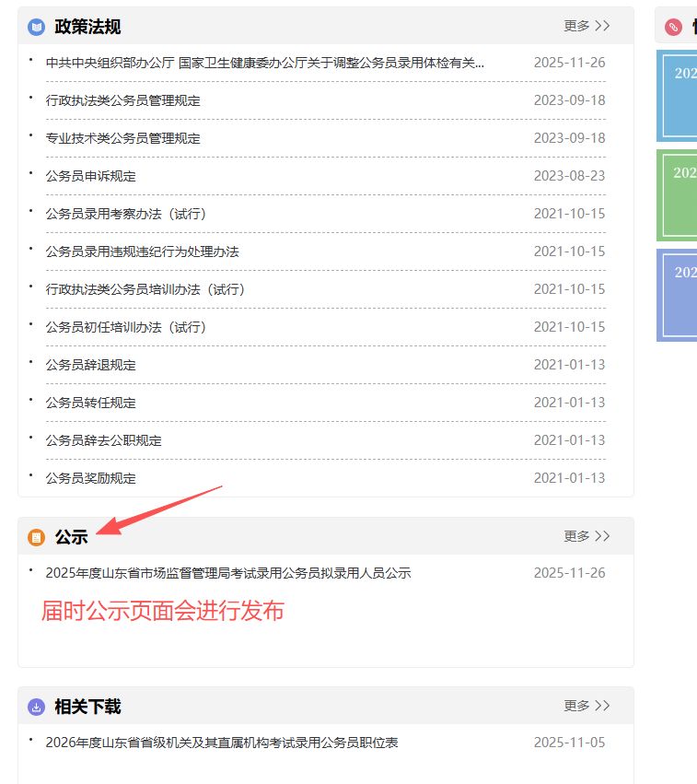Open the 行政执法类公务员管理规定 article
Viewport: 697px width, 784px height.
click(x=122, y=100)
